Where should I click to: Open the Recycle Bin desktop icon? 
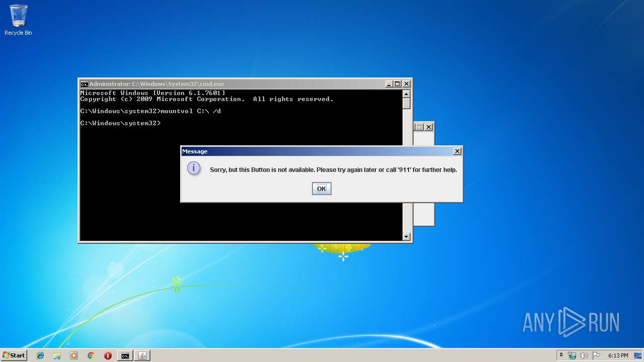pos(18,20)
